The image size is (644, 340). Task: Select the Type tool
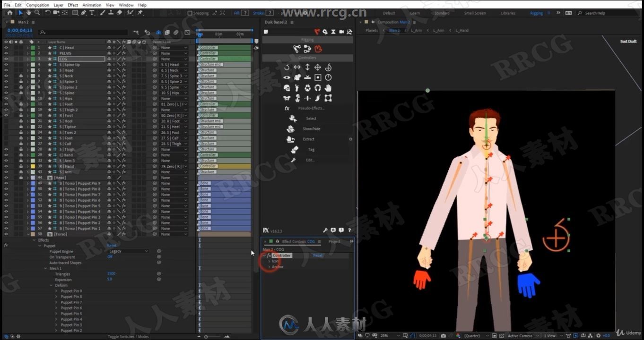tap(92, 13)
